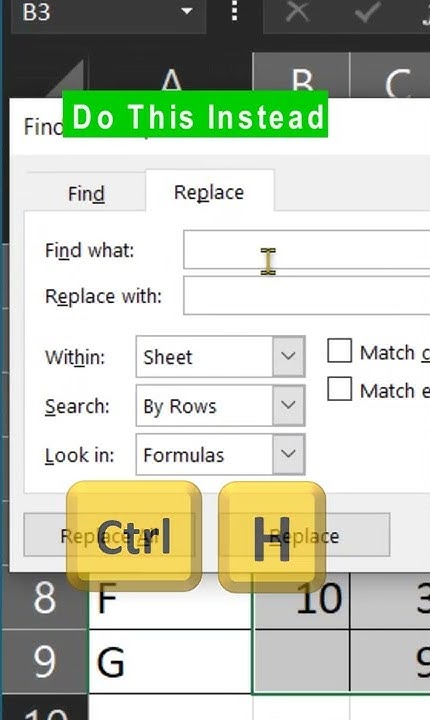Select row 9 header

coord(44,661)
